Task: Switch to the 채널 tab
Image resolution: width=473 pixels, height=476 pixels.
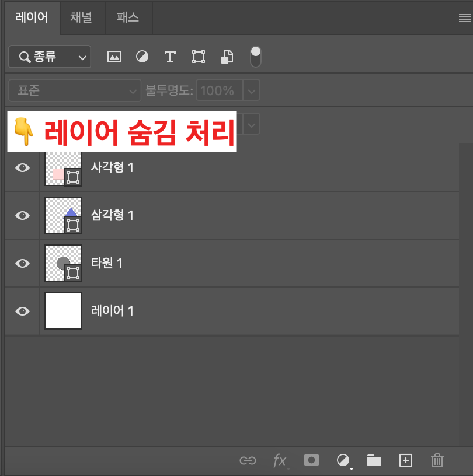Action: click(x=81, y=17)
